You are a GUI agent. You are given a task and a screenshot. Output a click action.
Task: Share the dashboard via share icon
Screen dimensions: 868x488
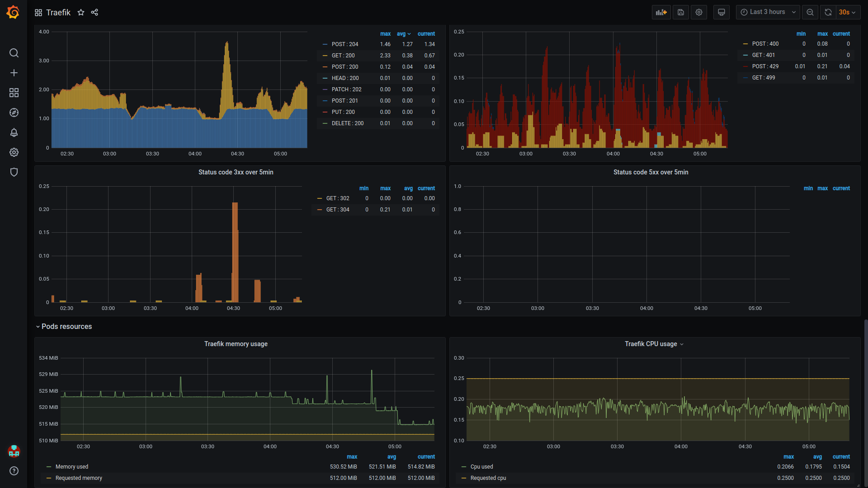pos(94,12)
